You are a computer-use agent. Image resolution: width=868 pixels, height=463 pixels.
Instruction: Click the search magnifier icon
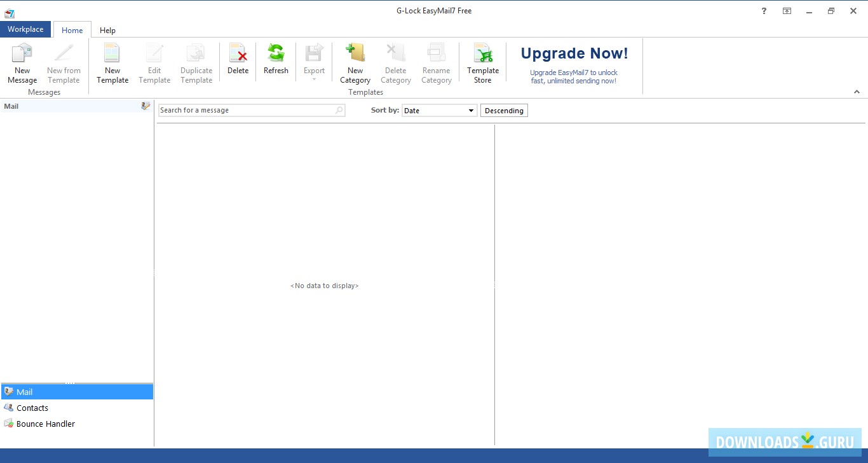point(339,111)
